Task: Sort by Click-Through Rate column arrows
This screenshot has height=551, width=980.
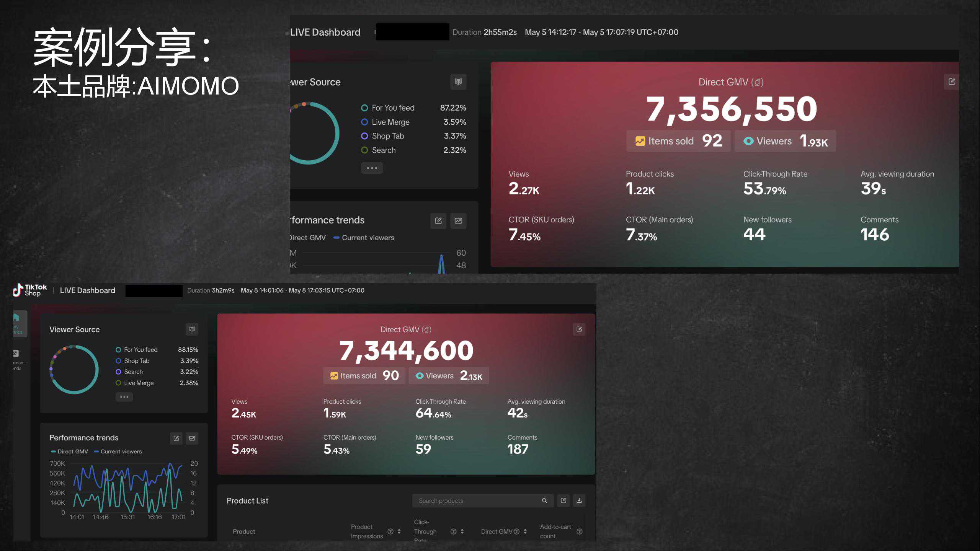Action: point(462,531)
